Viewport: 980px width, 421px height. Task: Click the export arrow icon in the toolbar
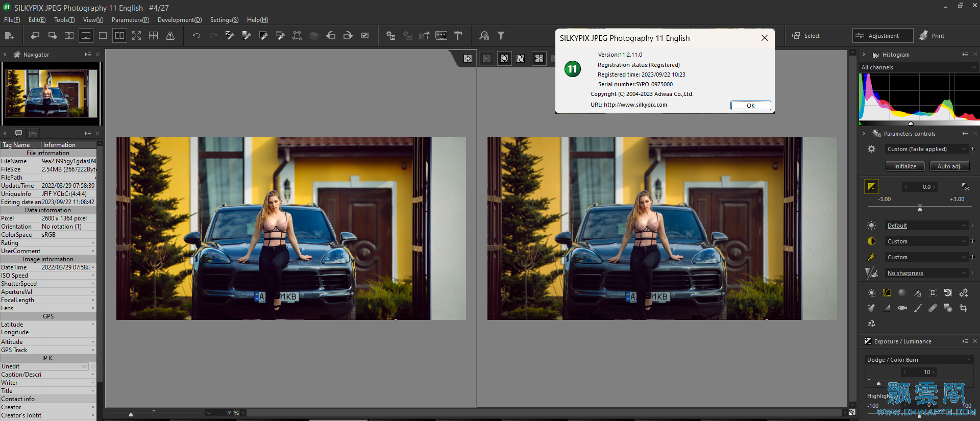click(424, 36)
